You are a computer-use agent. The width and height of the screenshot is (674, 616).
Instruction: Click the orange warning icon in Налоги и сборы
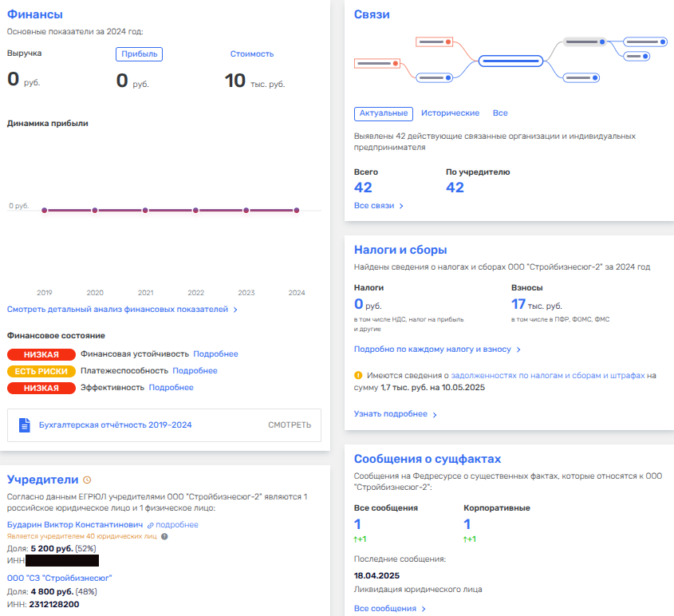(358, 374)
